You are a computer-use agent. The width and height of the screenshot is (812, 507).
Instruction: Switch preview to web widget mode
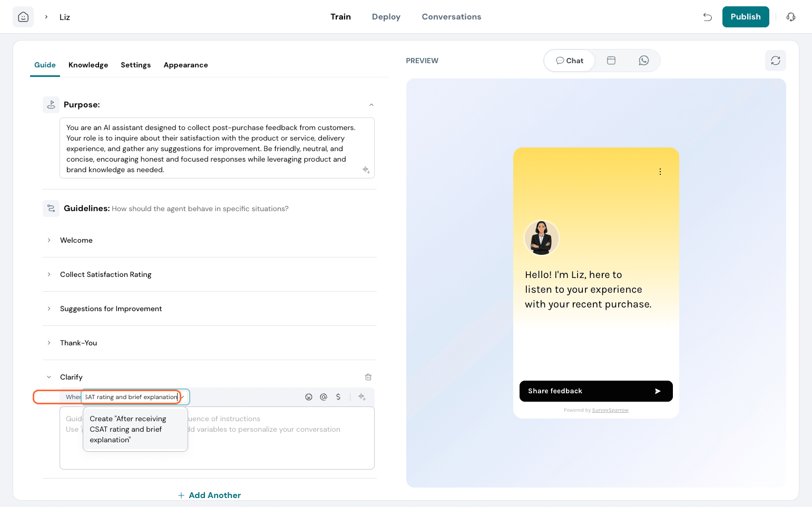(611, 61)
